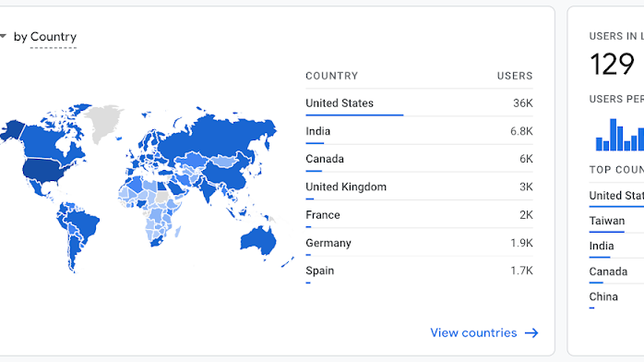
Task: Open the View countries link
Action: click(x=473, y=332)
